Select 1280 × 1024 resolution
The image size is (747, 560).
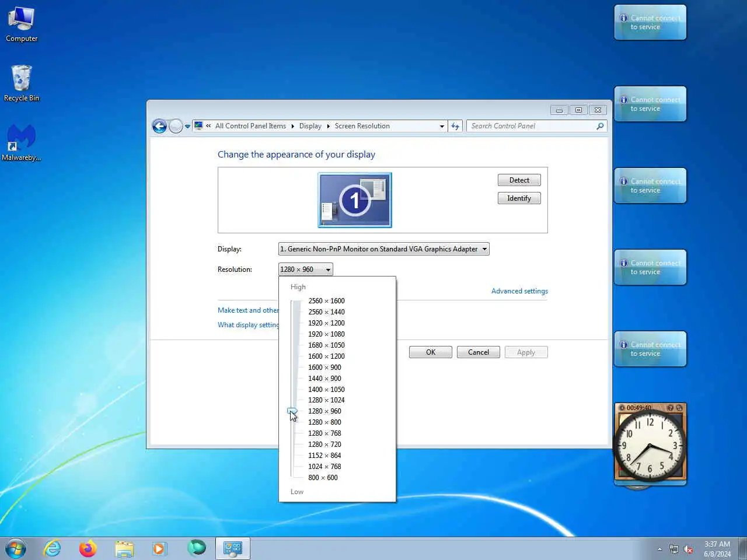click(326, 400)
